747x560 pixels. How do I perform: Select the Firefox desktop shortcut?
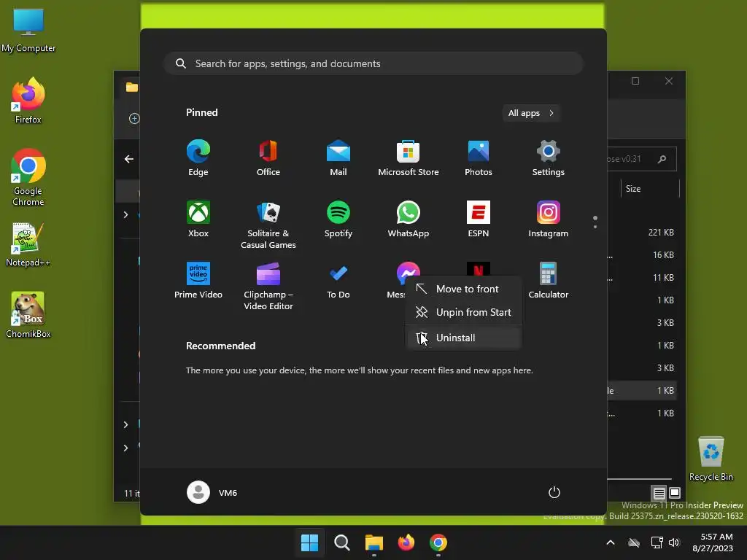coord(28,101)
